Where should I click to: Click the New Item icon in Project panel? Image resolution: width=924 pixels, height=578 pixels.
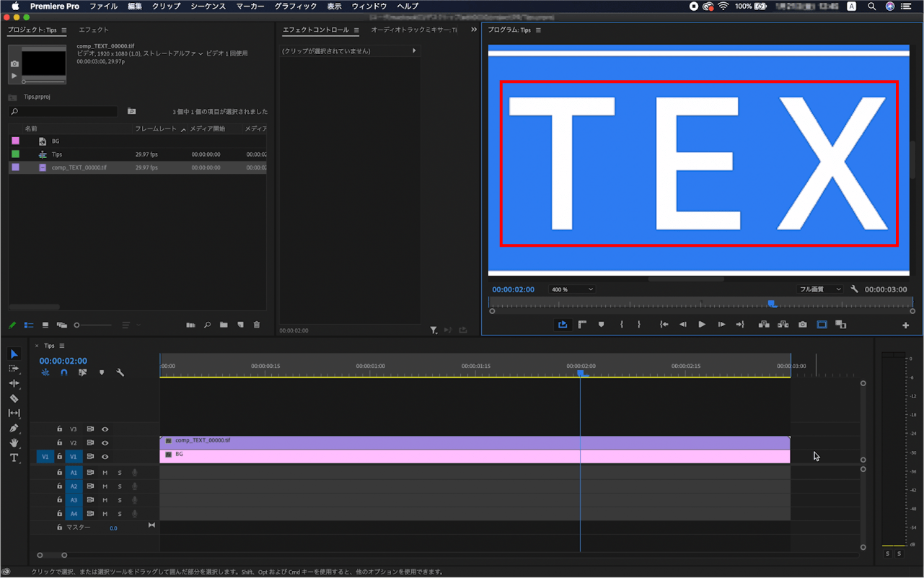tap(240, 325)
